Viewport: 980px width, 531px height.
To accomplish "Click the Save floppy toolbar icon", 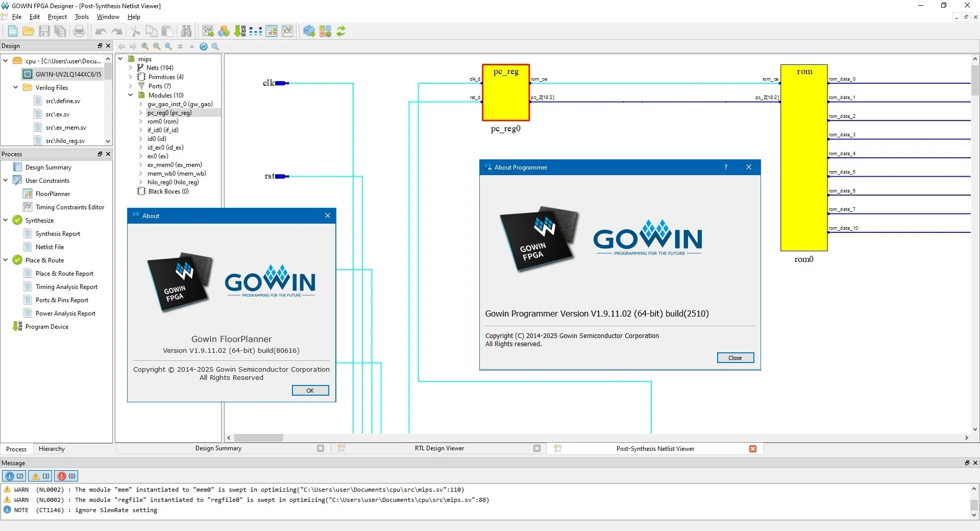I will pos(44,31).
